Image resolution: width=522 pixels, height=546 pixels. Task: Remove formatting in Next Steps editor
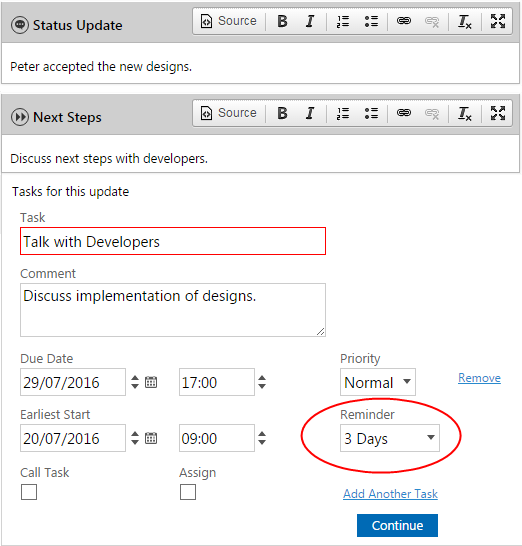tap(465, 113)
